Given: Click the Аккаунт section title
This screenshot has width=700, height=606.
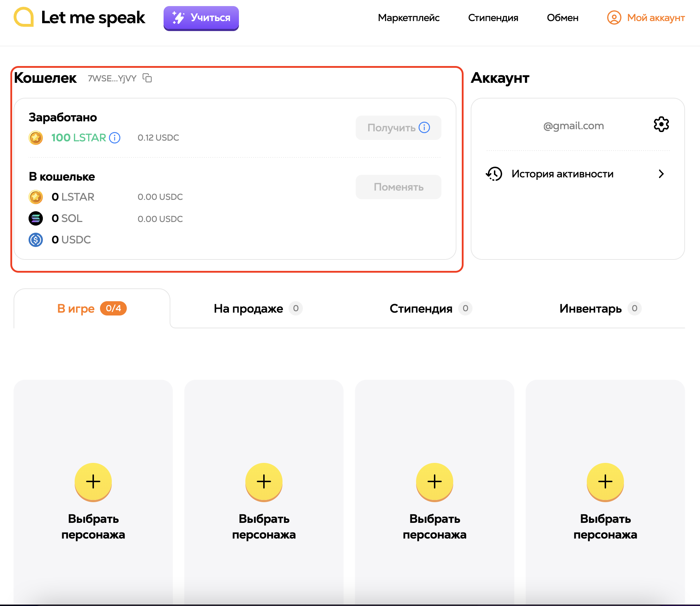Looking at the screenshot, I should (x=500, y=78).
